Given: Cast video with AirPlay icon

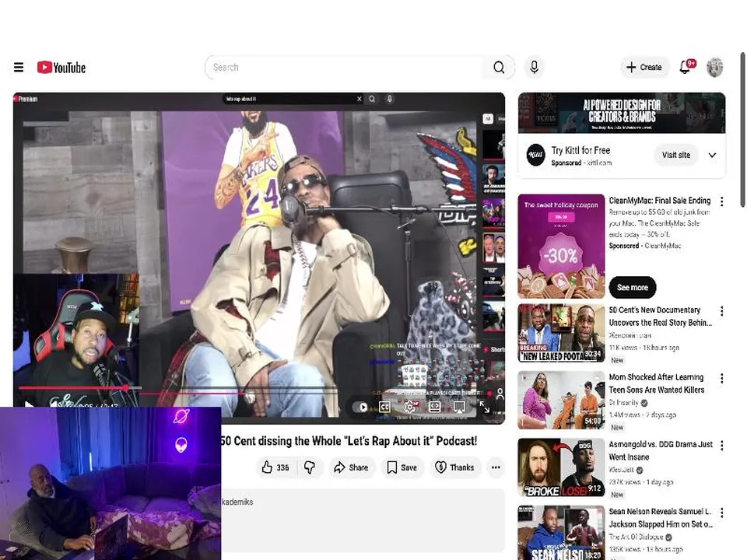Looking at the screenshot, I should [459, 407].
